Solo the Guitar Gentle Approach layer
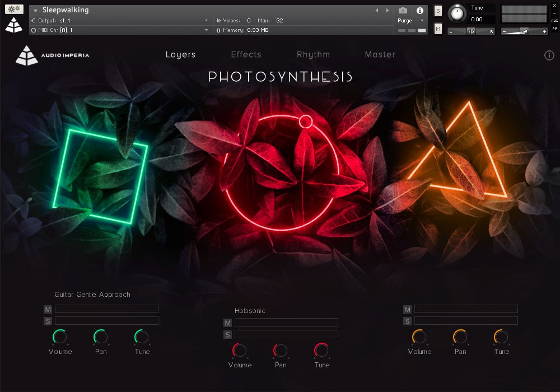 tap(48, 321)
